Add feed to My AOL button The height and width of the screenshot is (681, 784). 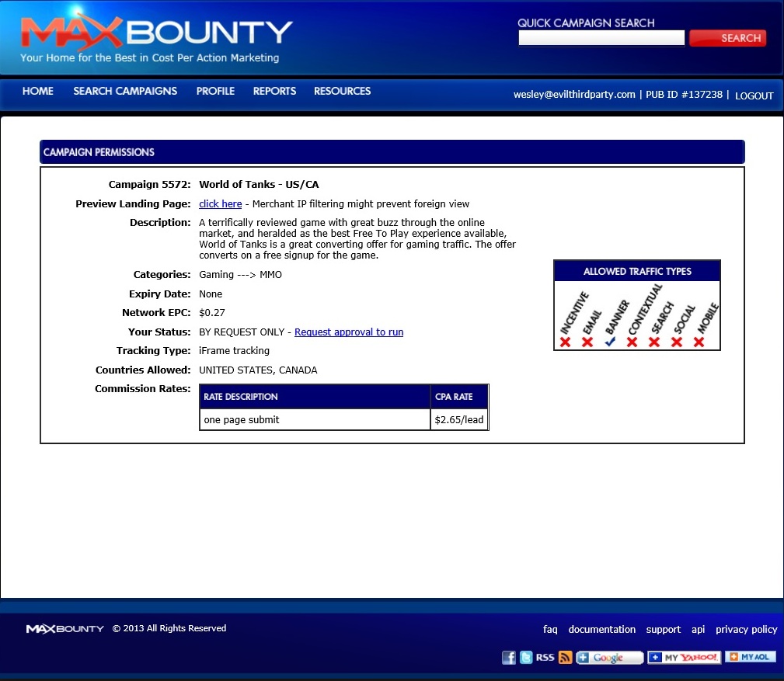pyautogui.click(x=751, y=656)
